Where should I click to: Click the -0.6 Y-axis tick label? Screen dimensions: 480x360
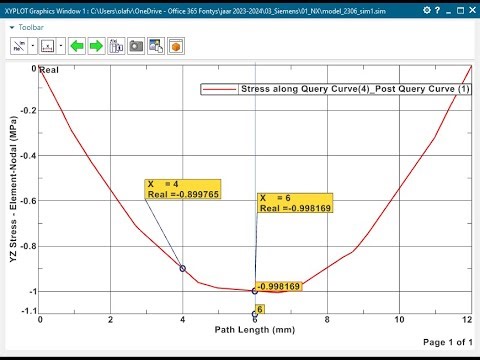tap(29, 201)
